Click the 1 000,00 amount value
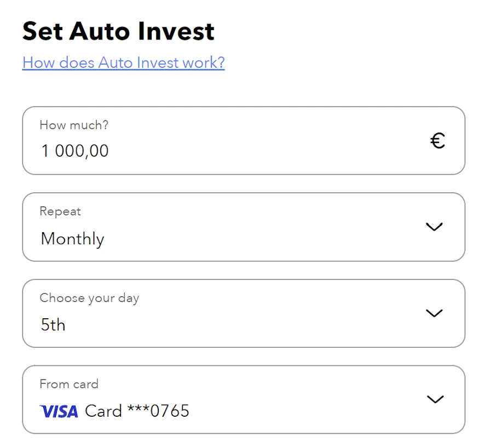Viewport: 479px width, 448px height. [75, 151]
